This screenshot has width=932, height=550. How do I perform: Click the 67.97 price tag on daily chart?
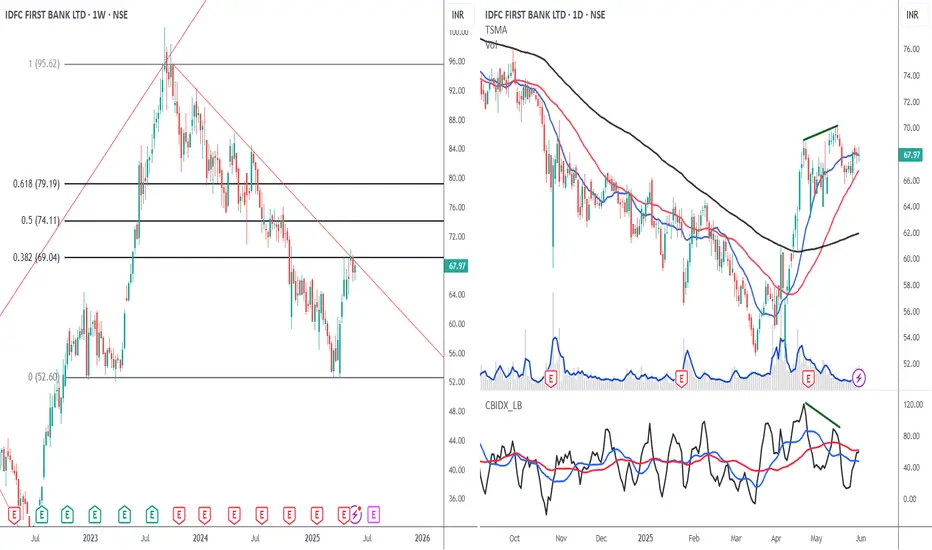(x=911, y=155)
